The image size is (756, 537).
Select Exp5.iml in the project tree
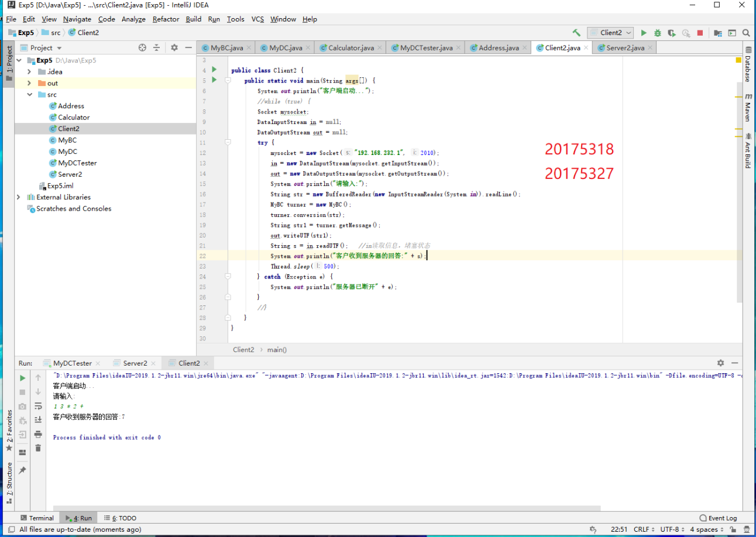click(56, 186)
